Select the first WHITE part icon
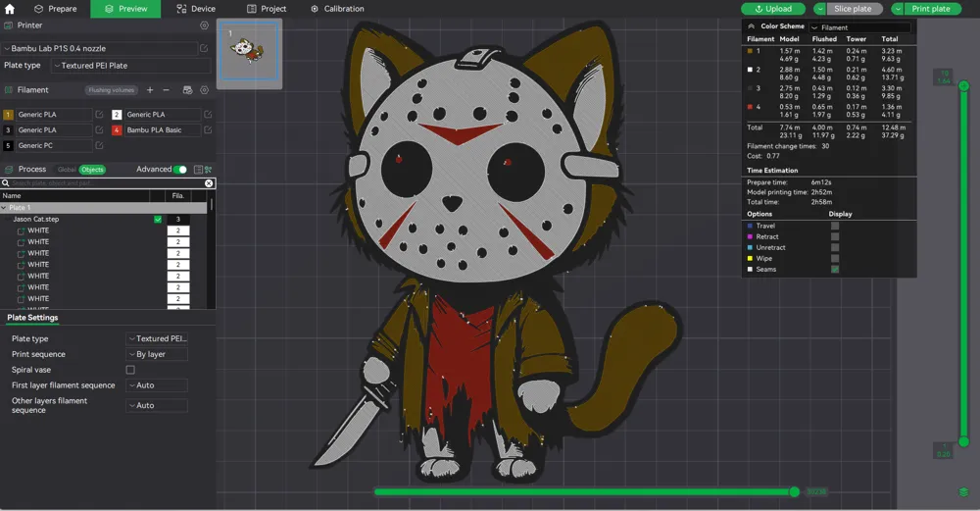This screenshot has width=980, height=511. pyautogui.click(x=22, y=230)
